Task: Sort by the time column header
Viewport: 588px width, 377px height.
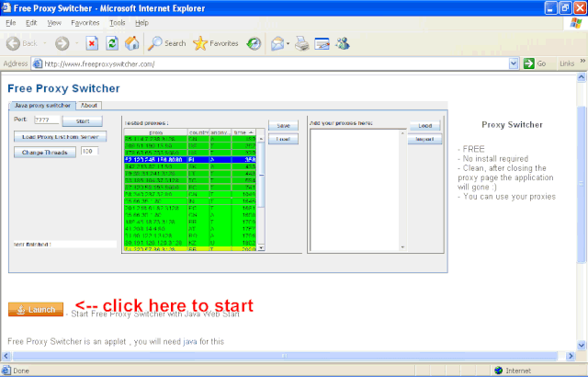Action: [x=243, y=132]
